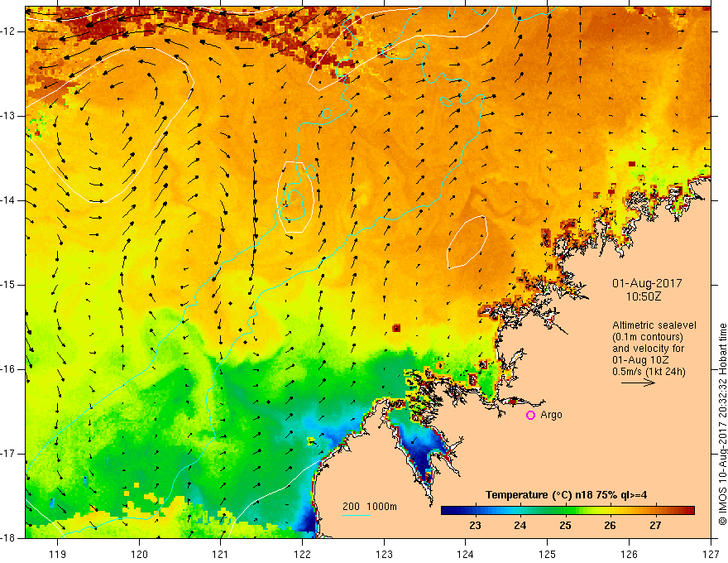Click the '25' colorbar label
Image resolution: width=728 pixels, height=563 pixels.
click(x=565, y=526)
